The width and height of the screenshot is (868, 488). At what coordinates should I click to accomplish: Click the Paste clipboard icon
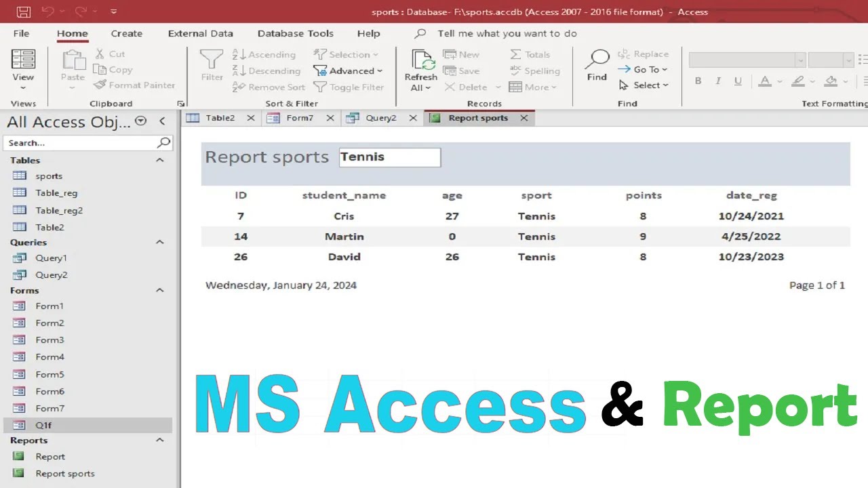coord(73,60)
